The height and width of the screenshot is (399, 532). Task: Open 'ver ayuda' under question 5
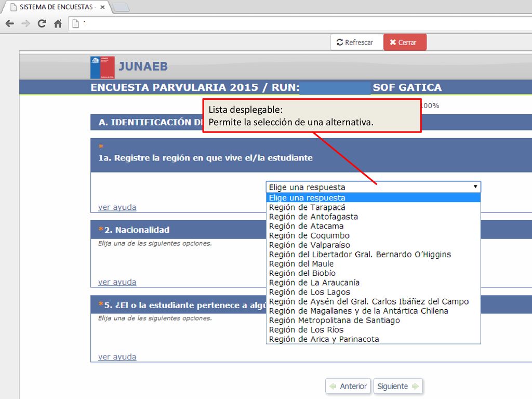point(117,357)
